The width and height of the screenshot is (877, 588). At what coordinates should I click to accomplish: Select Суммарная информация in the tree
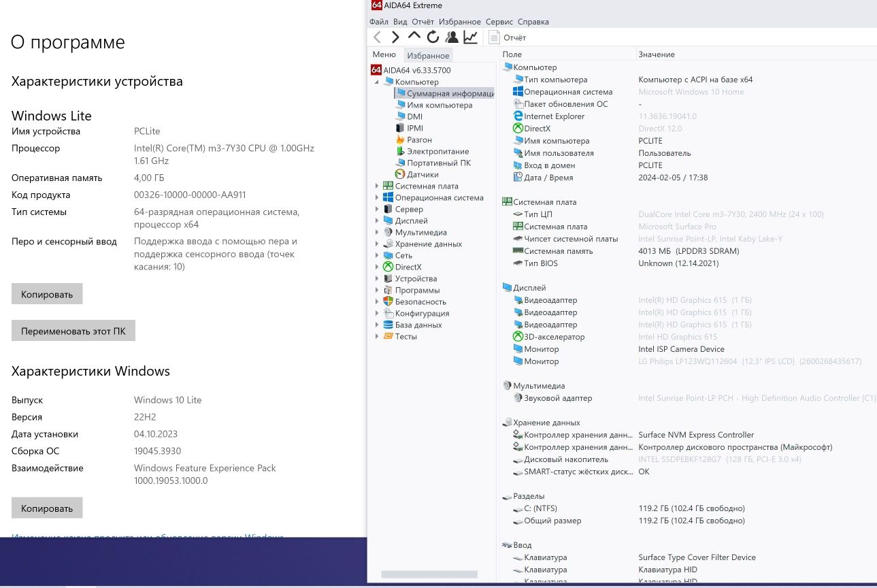(445, 93)
